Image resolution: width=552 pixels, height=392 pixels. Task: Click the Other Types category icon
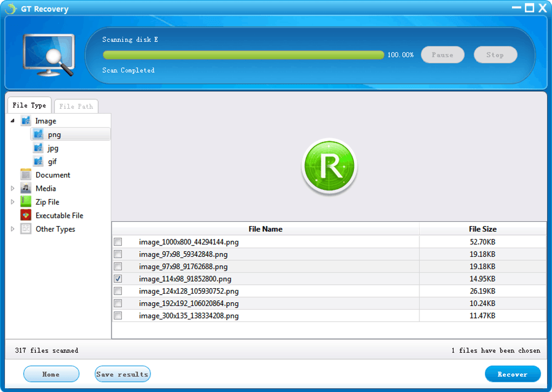[x=25, y=229]
